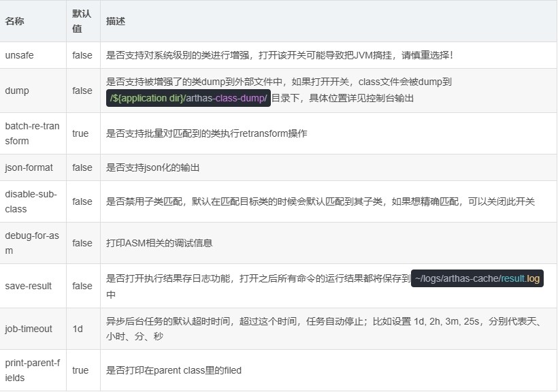The height and width of the screenshot is (392, 558).
Task: Click the true value beside print-parent-fields
Action: (80, 370)
